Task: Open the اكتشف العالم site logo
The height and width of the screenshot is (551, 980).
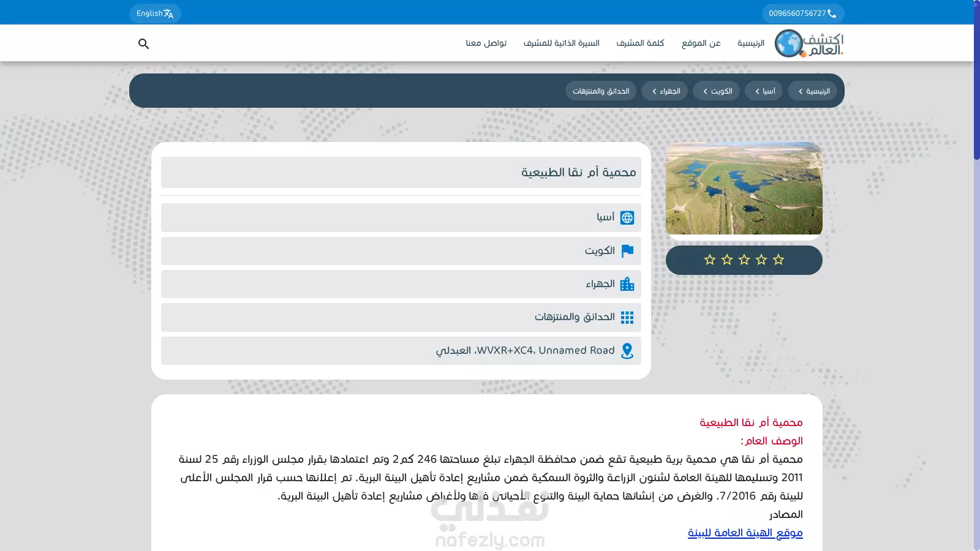Action: (809, 43)
